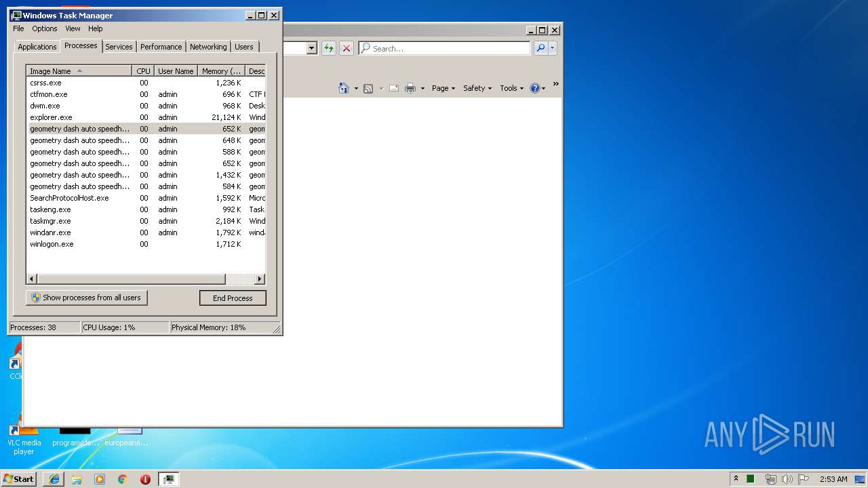
Task: Select the windanr.exe process row
Action: [x=146, y=232]
